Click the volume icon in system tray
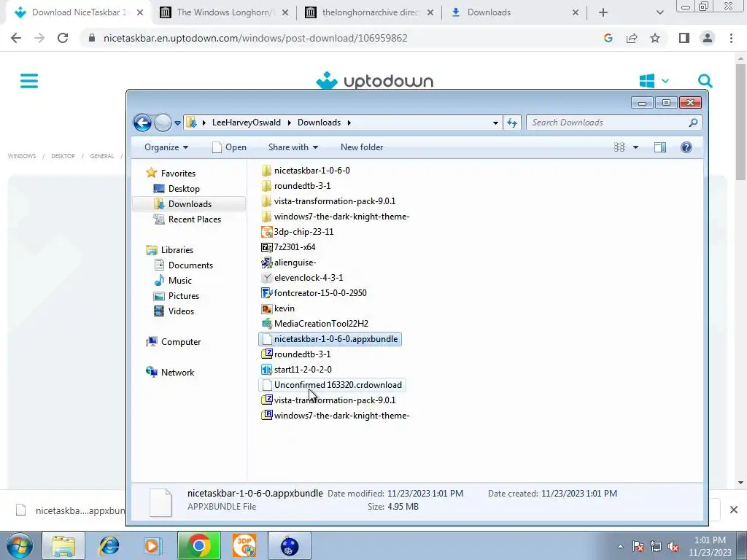The height and width of the screenshot is (560, 747). [x=673, y=546]
